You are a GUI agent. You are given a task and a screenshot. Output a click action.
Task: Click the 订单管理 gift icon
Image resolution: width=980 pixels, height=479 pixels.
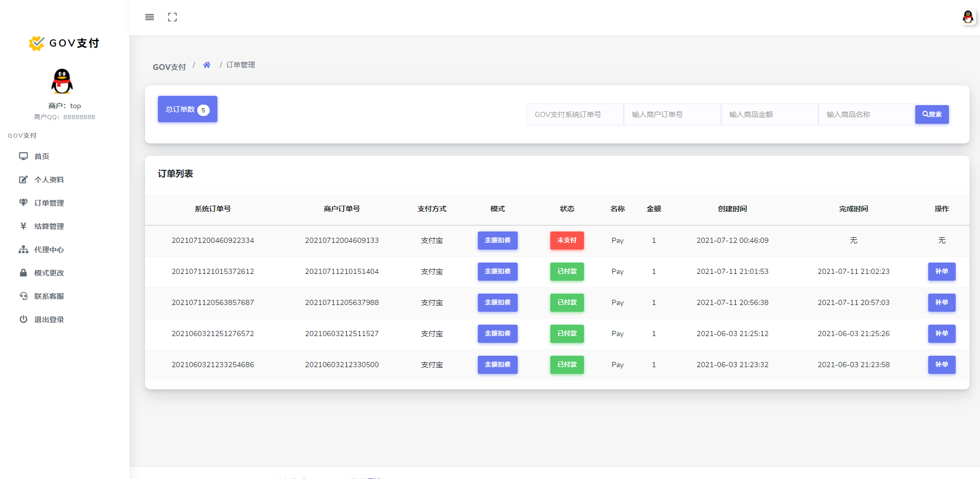23,202
